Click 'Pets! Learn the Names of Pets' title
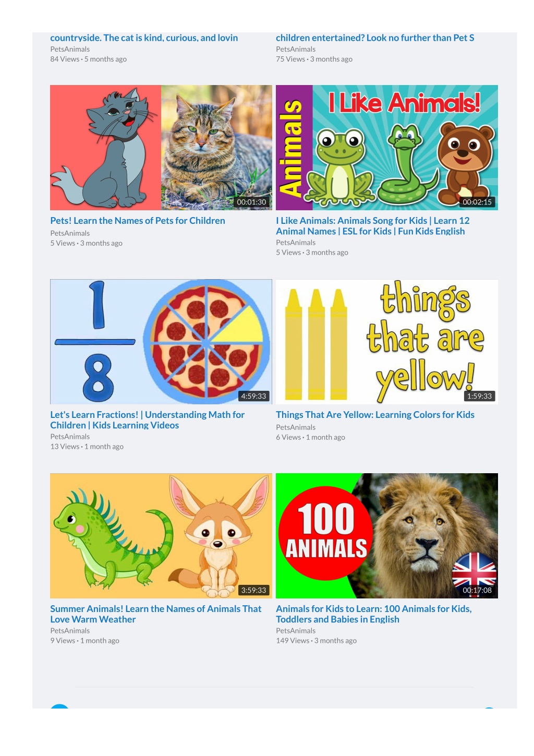This screenshot has width=534, height=756. pos(138,221)
